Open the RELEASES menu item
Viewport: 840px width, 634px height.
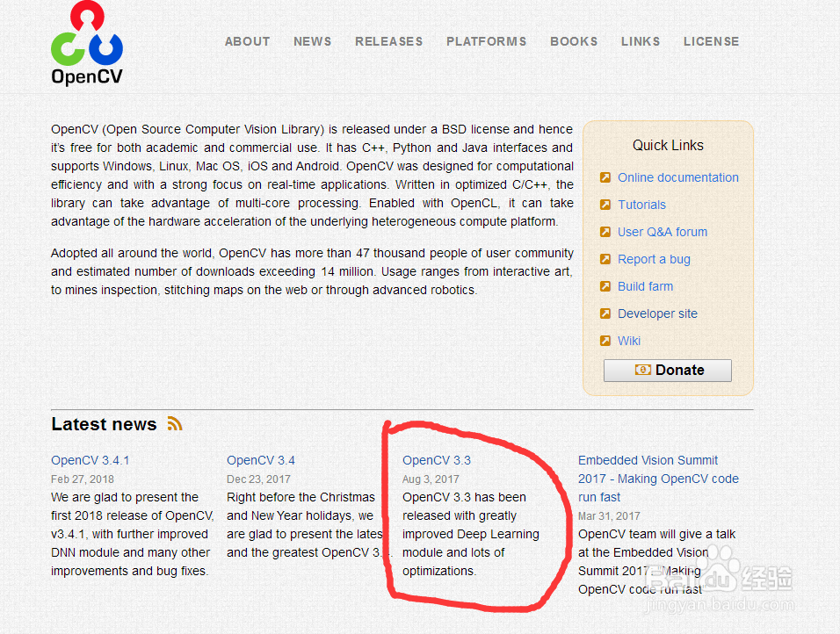[389, 41]
